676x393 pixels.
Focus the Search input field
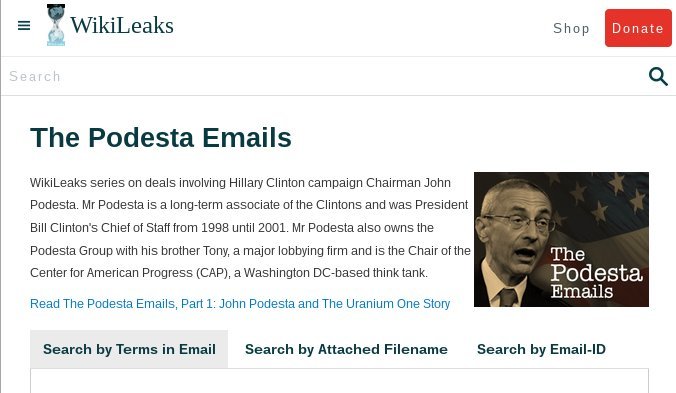[323, 76]
